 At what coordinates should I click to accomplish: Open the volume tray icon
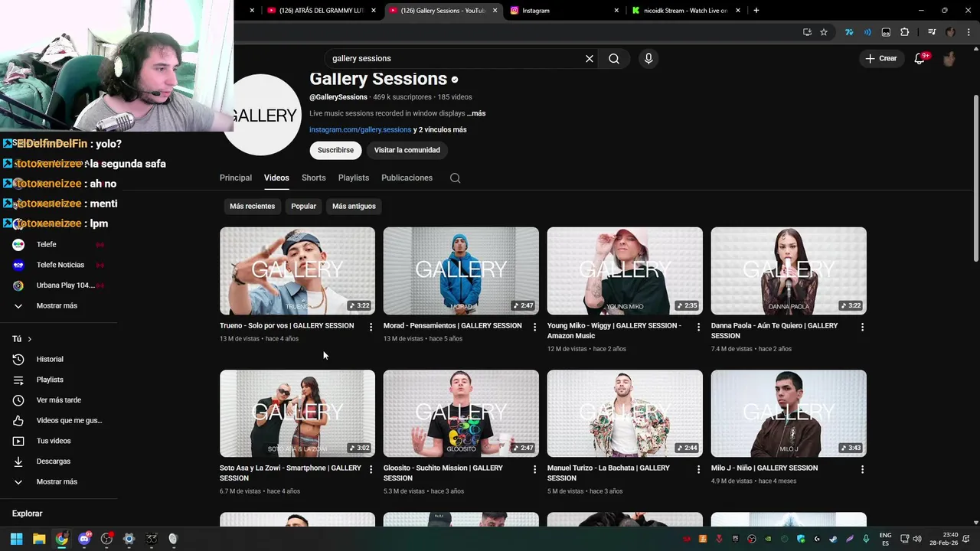917,539
